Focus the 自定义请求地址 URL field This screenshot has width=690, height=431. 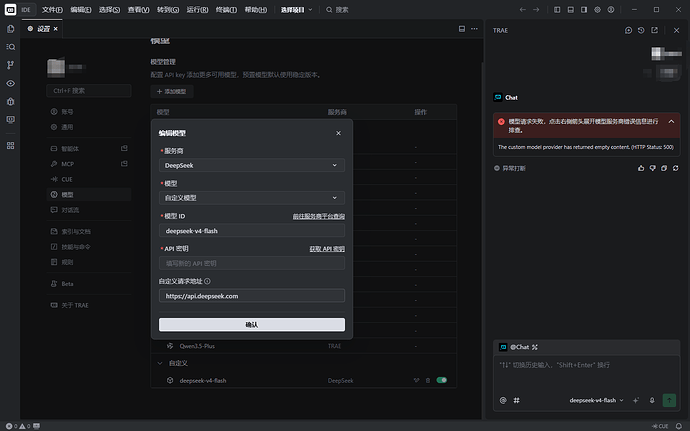(252, 296)
